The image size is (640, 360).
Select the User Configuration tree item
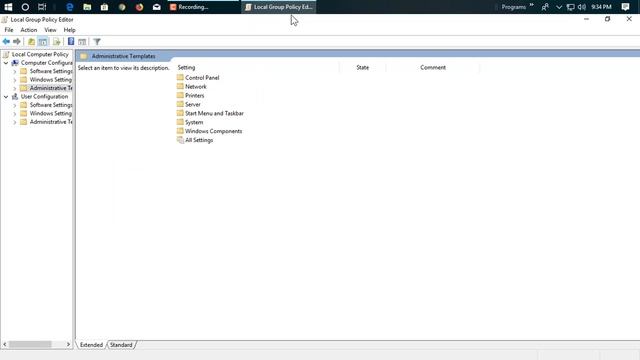[40, 97]
